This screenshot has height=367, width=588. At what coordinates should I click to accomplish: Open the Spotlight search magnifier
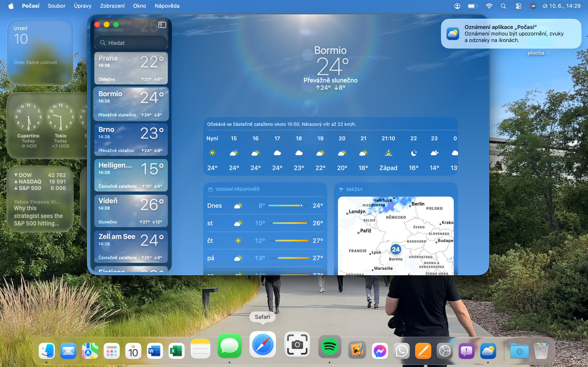click(x=503, y=6)
